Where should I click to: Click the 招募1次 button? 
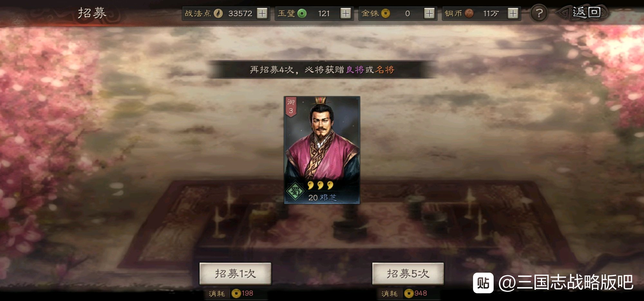[x=235, y=274]
